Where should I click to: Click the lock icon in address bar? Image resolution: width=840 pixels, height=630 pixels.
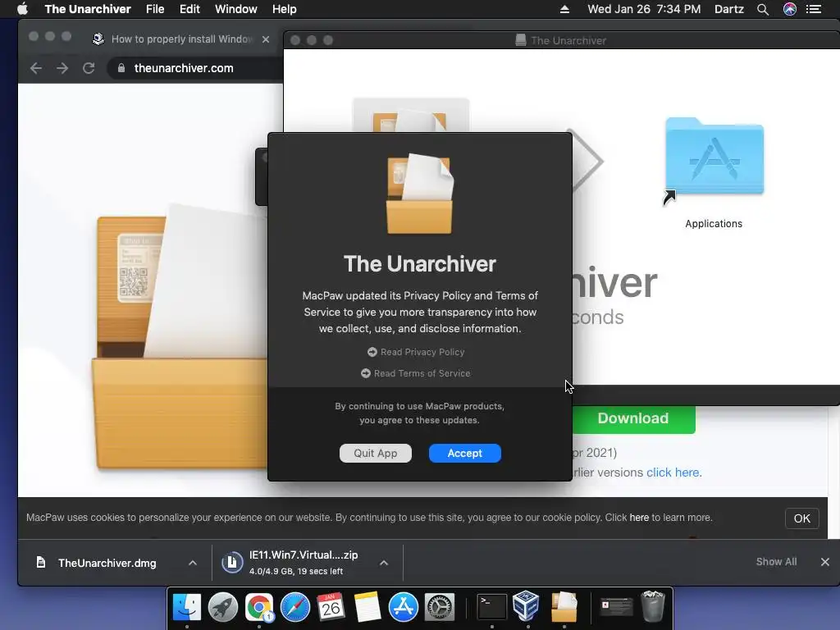(121, 68)
